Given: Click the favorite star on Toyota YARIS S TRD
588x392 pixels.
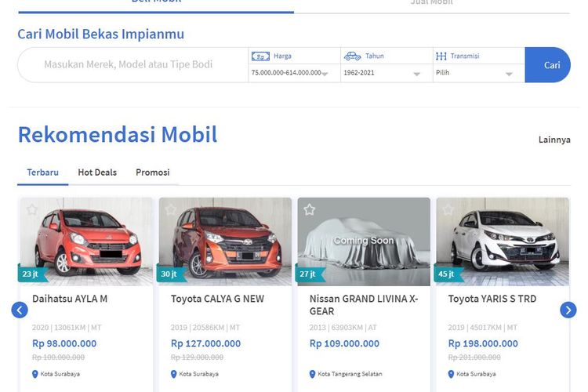Looking at the screenshot, I should [448, 209].
